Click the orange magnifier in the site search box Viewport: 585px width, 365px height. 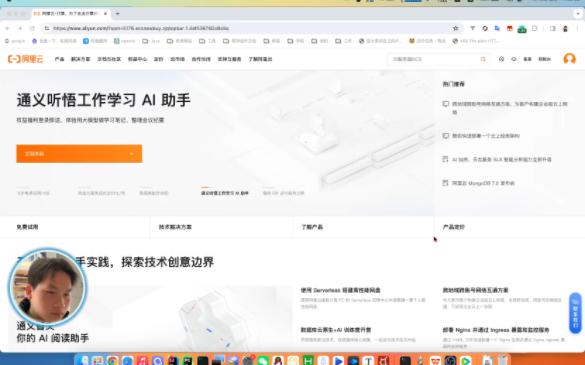coord(483,59)
